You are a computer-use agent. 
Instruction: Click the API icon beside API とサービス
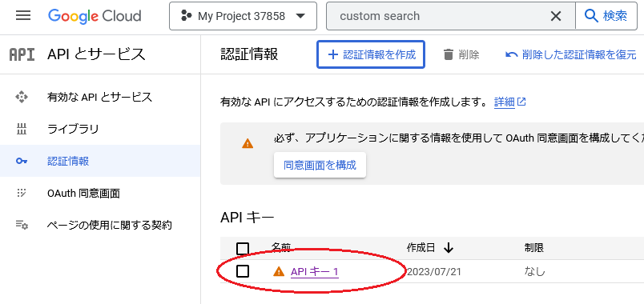click(x=22, y=54)
